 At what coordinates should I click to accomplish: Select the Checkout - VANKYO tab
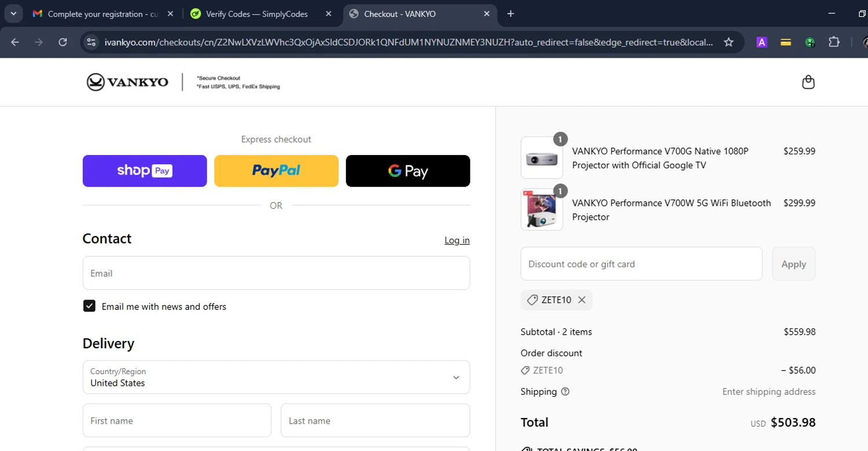pyautogui.click(x=421, y=14)
